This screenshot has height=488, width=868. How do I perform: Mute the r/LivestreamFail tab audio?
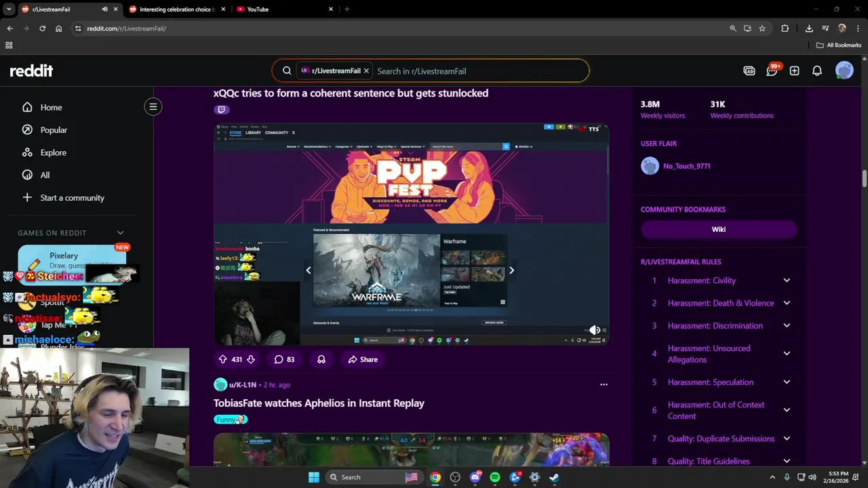pos(104,9)
